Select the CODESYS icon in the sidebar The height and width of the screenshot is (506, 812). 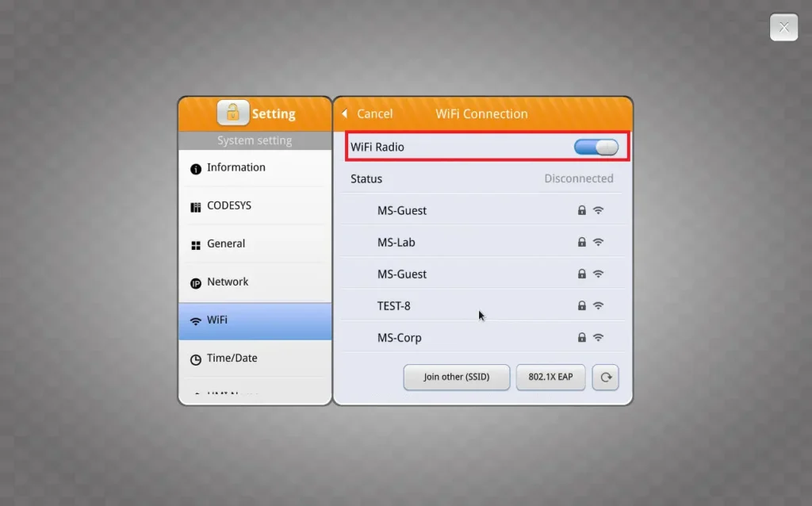[x=196, y=205]
